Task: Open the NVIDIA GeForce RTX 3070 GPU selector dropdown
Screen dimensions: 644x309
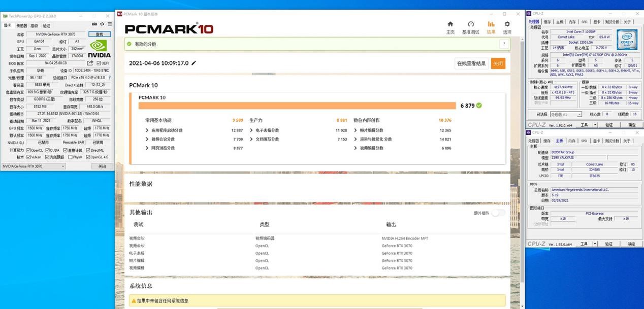Action: click(x=34, y=166)
